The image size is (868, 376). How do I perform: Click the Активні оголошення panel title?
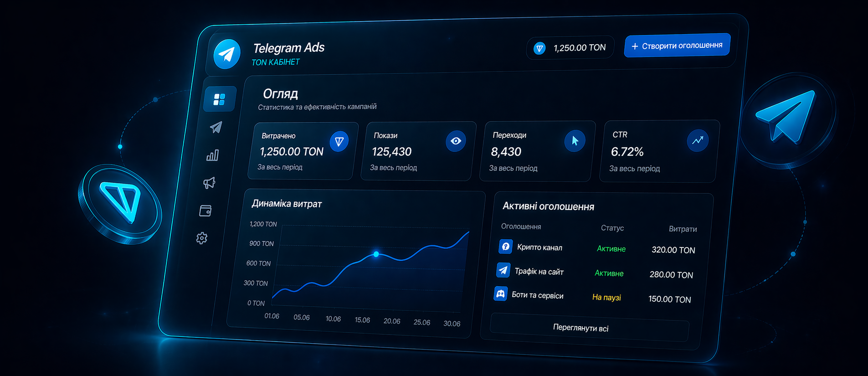(548, 206)
